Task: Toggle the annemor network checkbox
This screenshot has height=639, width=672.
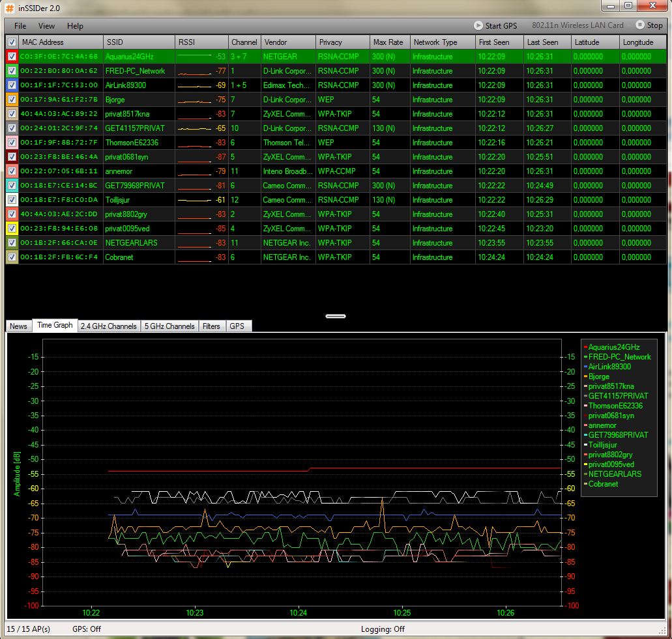Action: (12, 171)
